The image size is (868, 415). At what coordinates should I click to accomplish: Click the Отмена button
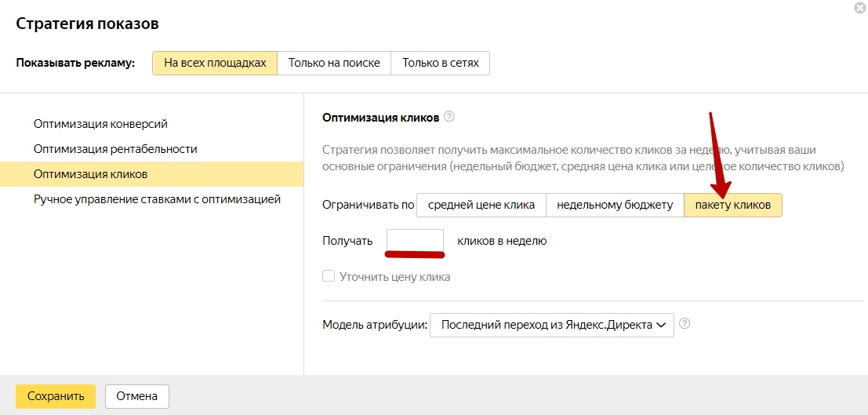[137, 396]
